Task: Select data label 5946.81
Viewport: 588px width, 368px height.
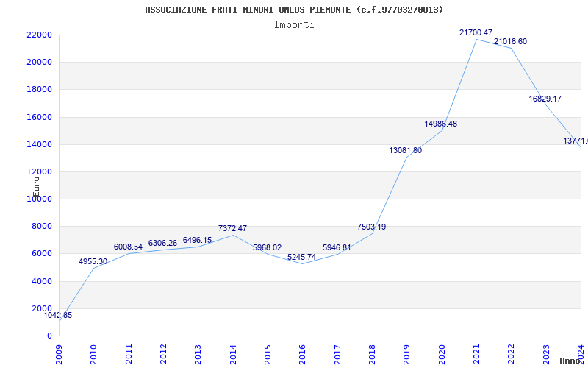Action: click(x=337, y=248)
